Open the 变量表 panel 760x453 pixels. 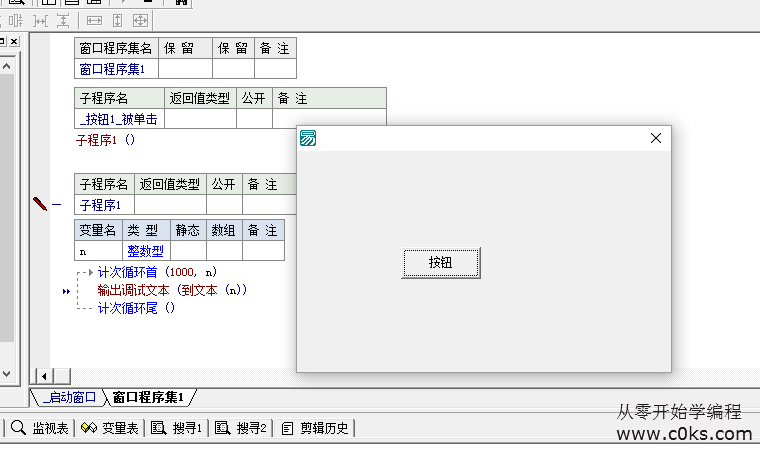click(110, 428)
